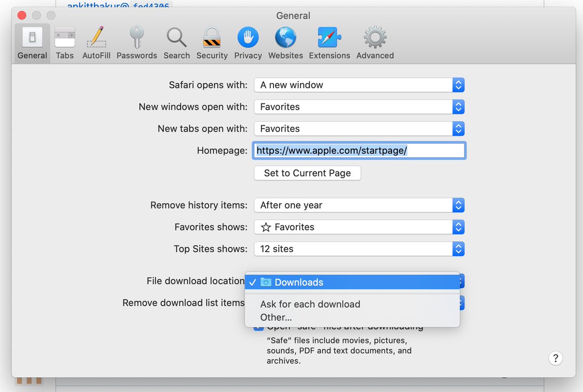Open the Advanced gear icon pane
This screenshot has height=392, width=583.
pos(375,43)
